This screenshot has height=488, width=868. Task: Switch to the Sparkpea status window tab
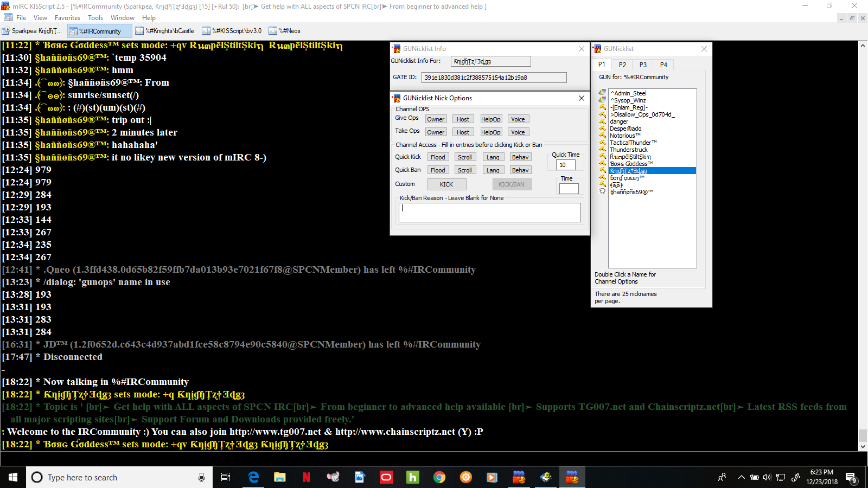point(33,31)
